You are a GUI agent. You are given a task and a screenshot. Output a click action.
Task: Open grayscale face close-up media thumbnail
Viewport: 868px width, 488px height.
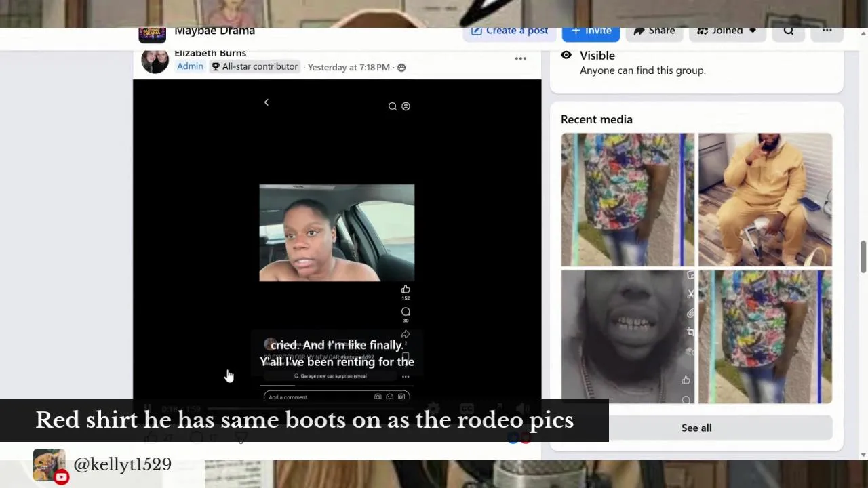point(628,337)
